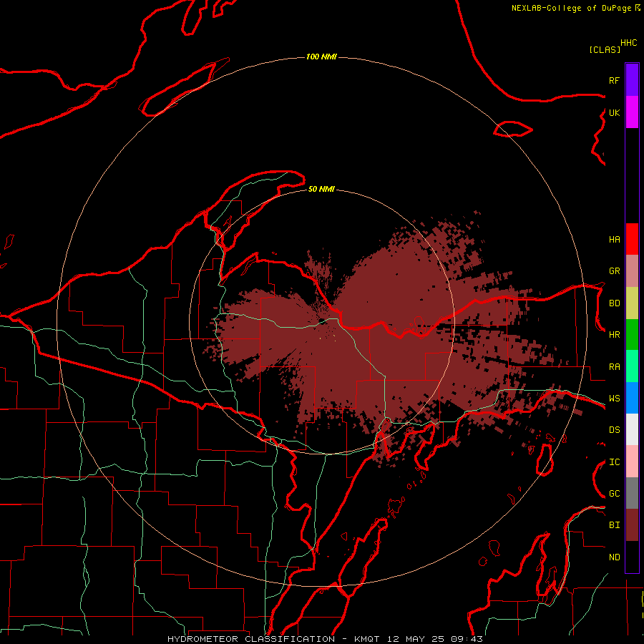Click the IC legend label
This screenshot has height=644, width=644.
tap(615, 462)
